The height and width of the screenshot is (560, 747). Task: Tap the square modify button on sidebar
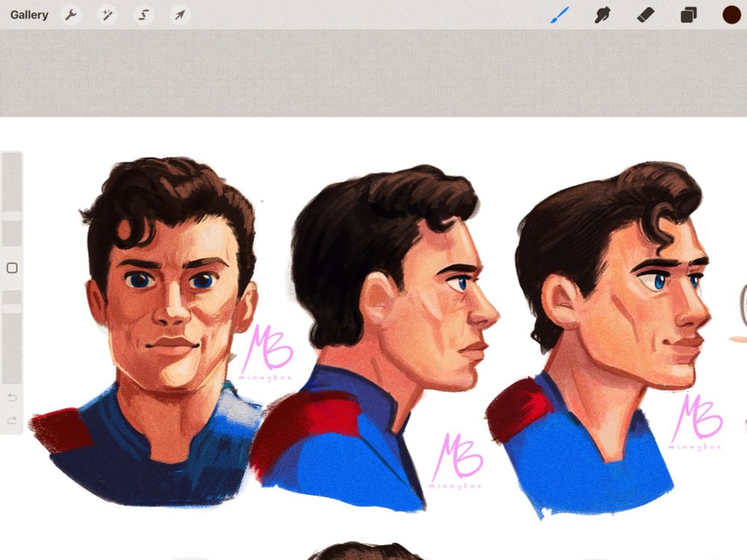point(12,267)
